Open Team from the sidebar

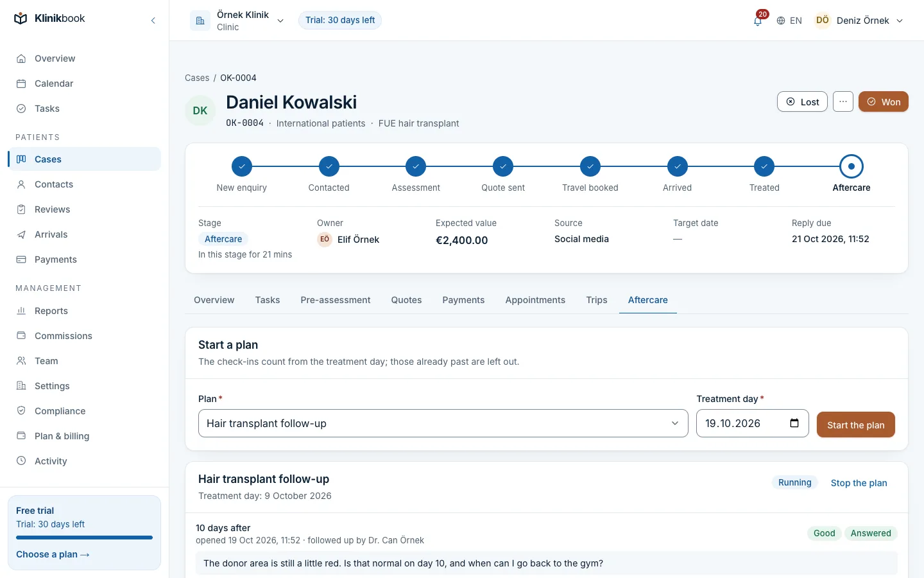tap(84, 361)
